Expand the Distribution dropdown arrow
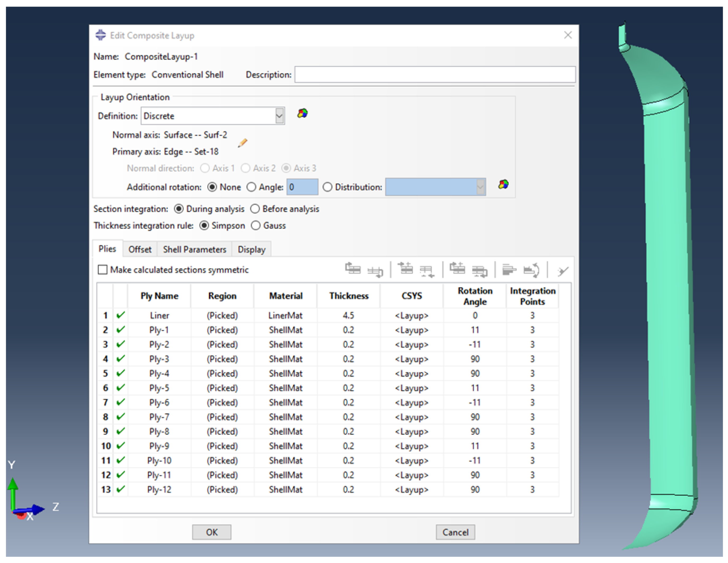728x563 pixels. coord(480,187)
